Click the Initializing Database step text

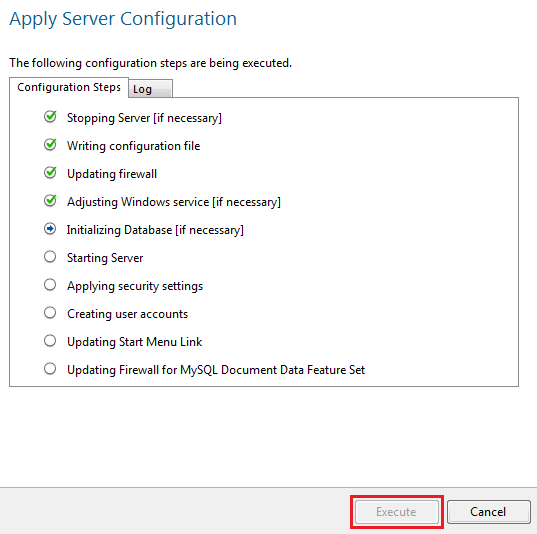tap(155, 230)
